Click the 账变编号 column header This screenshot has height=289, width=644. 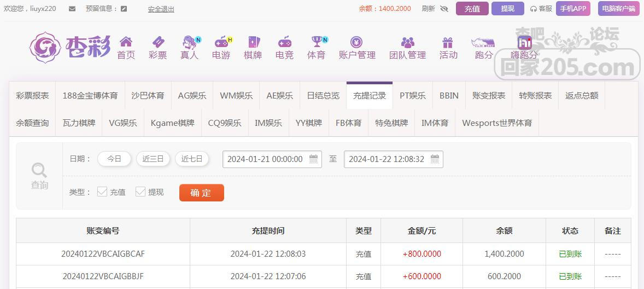pos(103,230)
